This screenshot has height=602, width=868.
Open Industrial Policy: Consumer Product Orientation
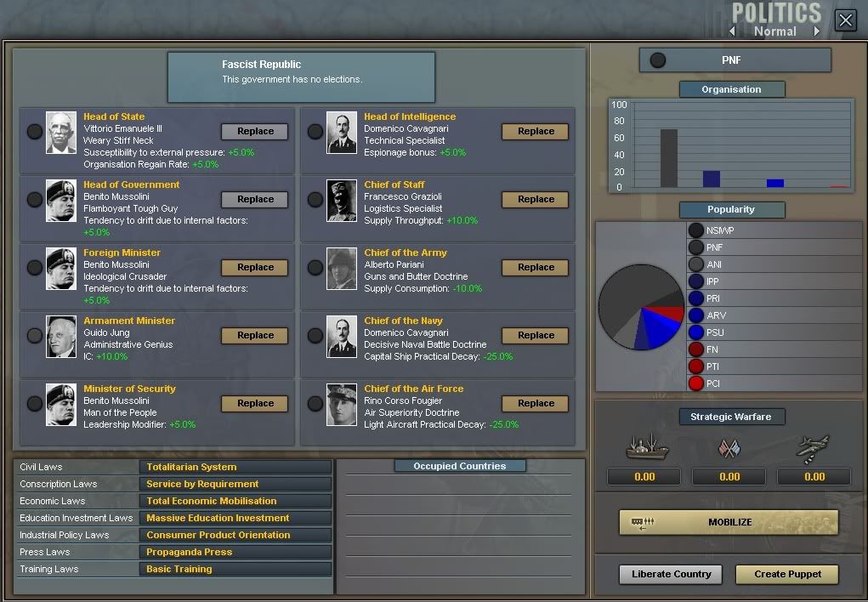point(235,535)
